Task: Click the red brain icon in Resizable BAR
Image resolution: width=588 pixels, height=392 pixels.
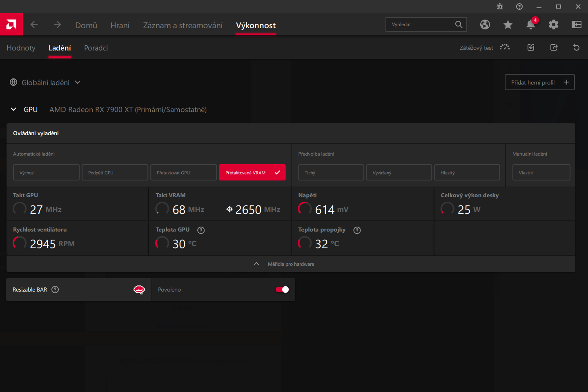Action: click(139, 290)
